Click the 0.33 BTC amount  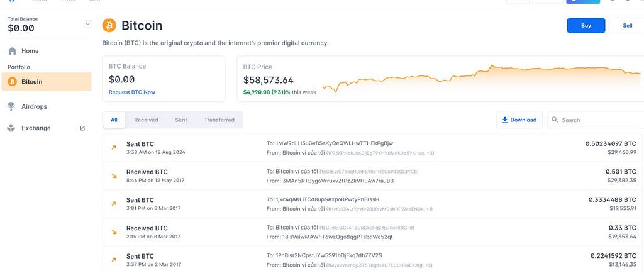click(x=623, y=228)
